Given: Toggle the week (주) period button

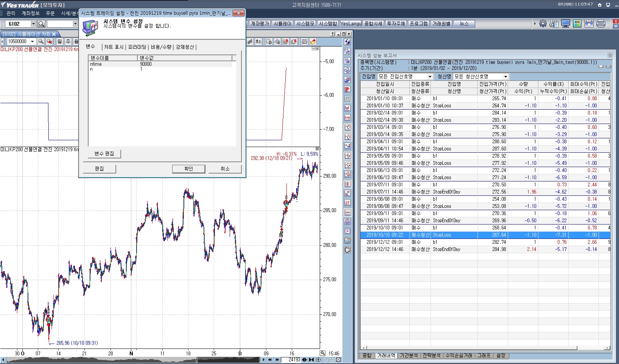Looking at the screenshot, I should [68, 42].
